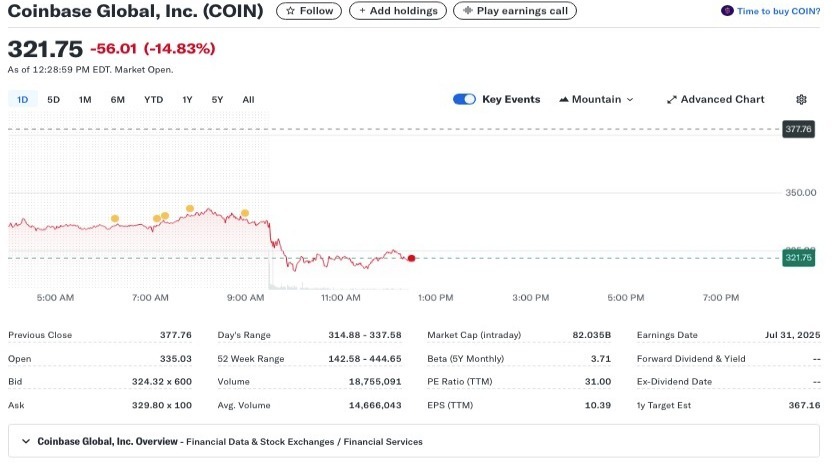
Task: Click the red current price dot
Action: click(411, 258)
